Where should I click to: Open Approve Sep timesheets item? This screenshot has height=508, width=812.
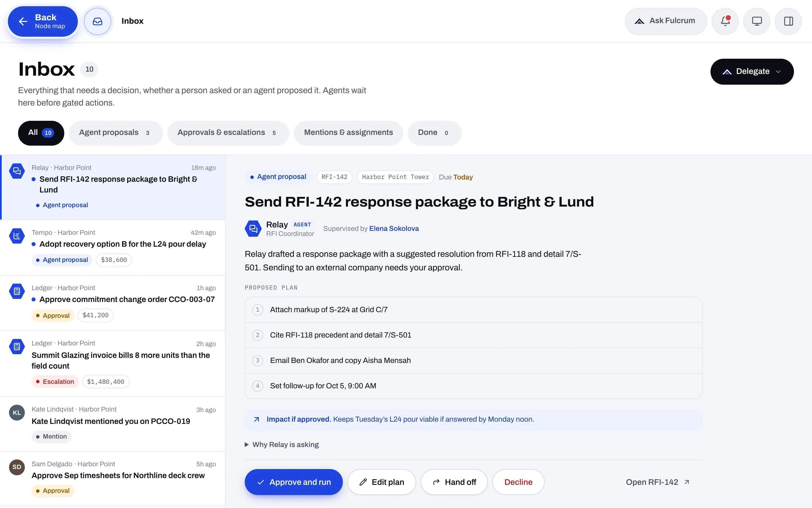point(113,479)
